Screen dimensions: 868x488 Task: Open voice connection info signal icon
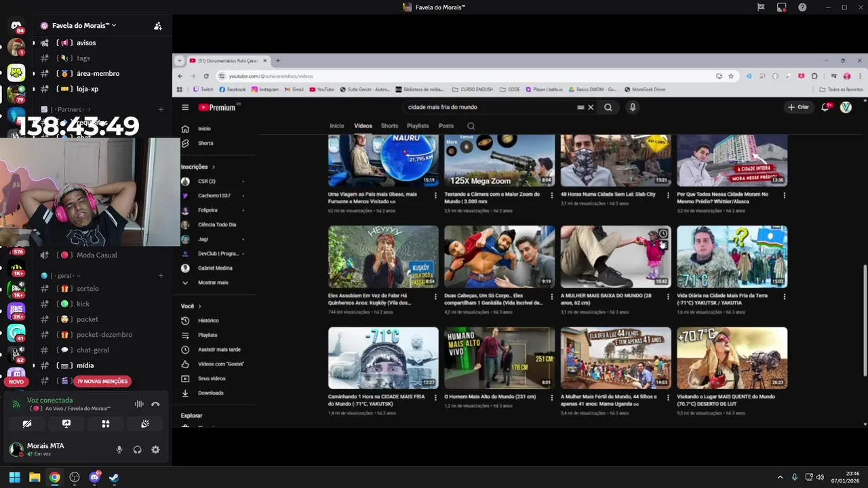tap(16, 404)
